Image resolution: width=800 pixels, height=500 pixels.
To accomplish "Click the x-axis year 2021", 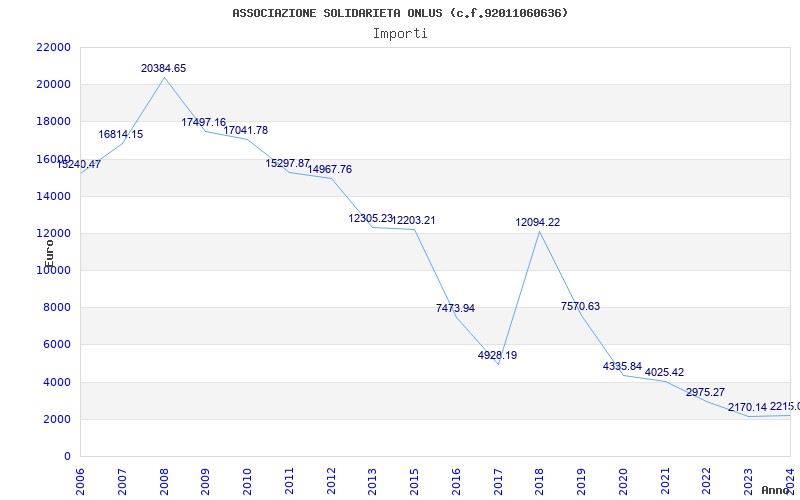I will (665, 481).
